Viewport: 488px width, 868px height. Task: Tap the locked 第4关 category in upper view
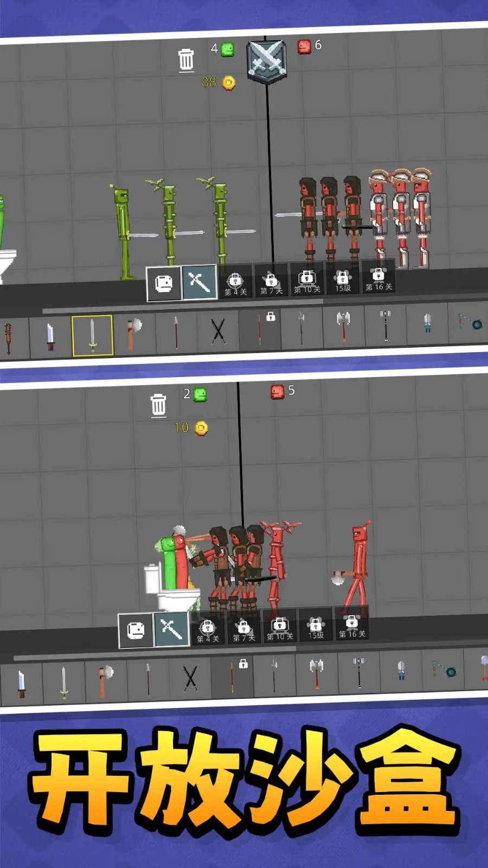(x=235, y=283)
